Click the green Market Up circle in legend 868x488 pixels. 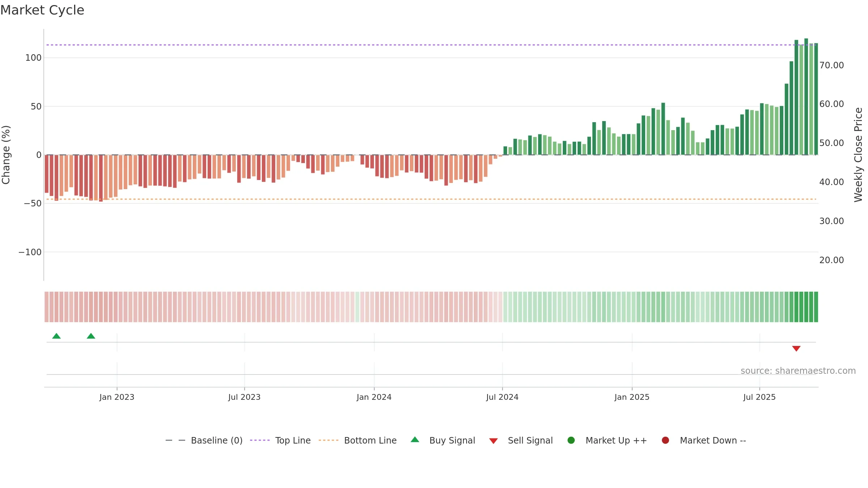tap(571, 440)
